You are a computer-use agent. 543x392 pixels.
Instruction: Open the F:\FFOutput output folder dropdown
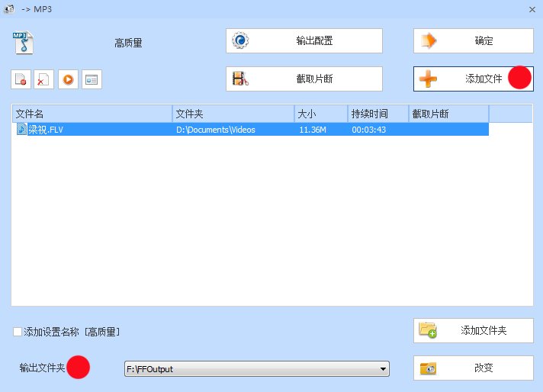click(256, 369)
